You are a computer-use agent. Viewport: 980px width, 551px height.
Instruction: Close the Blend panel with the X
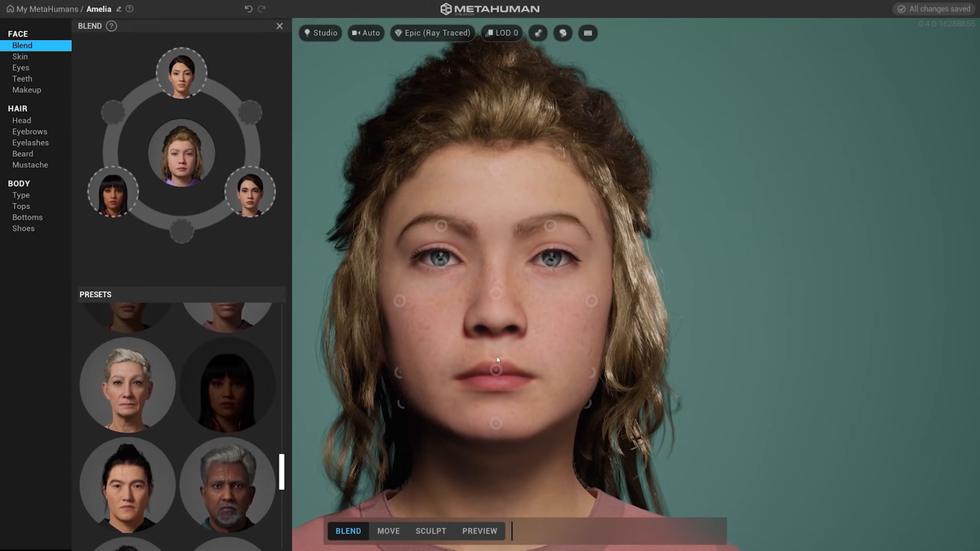pos(279,26)
